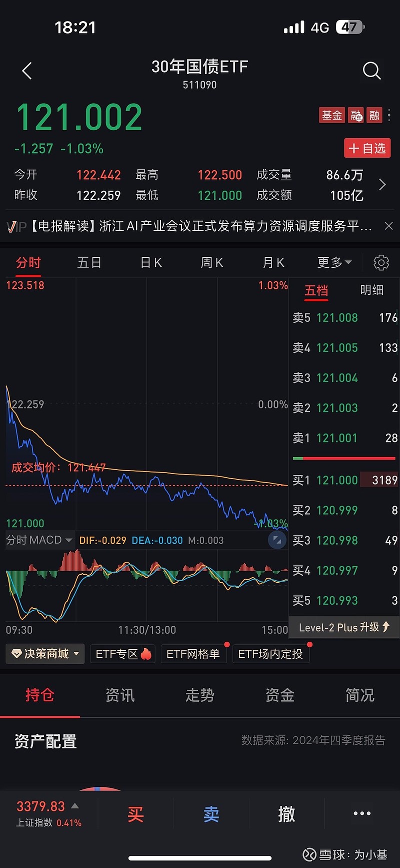Viewport: 400px width, 868px height.
Task: Select the 五档 order book tab
Action: coord(316,291)
